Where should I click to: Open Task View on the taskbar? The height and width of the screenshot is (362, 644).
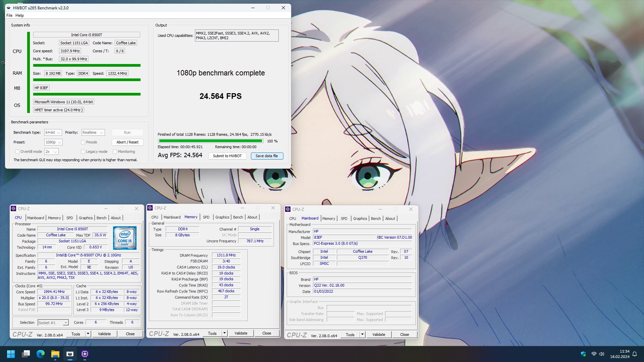(26, 354)
